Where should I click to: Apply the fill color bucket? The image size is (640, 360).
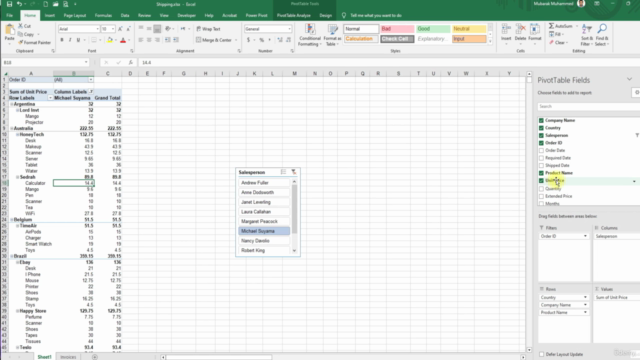coord(109,40)
